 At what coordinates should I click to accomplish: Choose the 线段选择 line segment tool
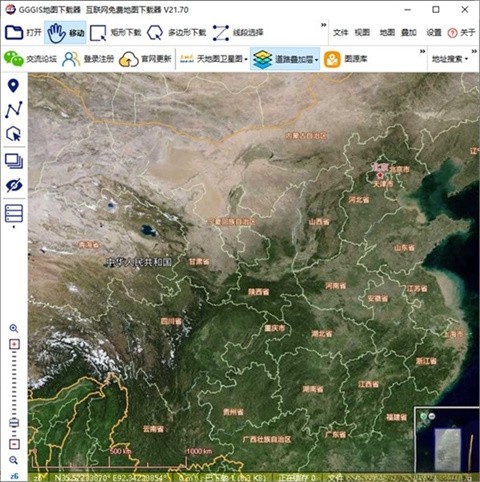pos(238,33)
